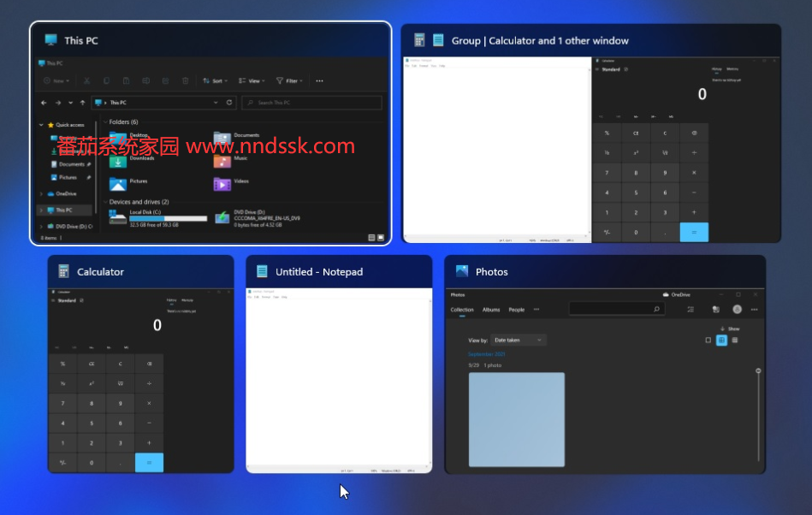Click the up arrow in This PC navigation
This screenshot has height=515, width=812.
83,103
